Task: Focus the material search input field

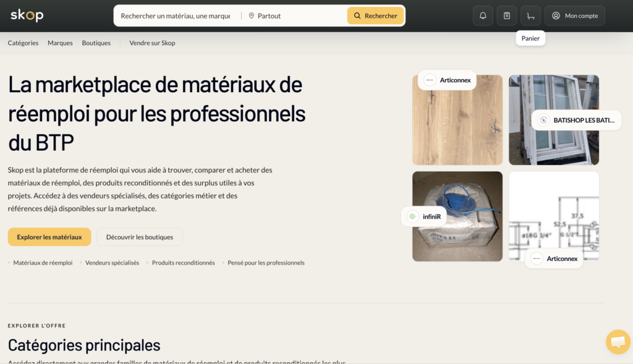Action: [176, 15]
